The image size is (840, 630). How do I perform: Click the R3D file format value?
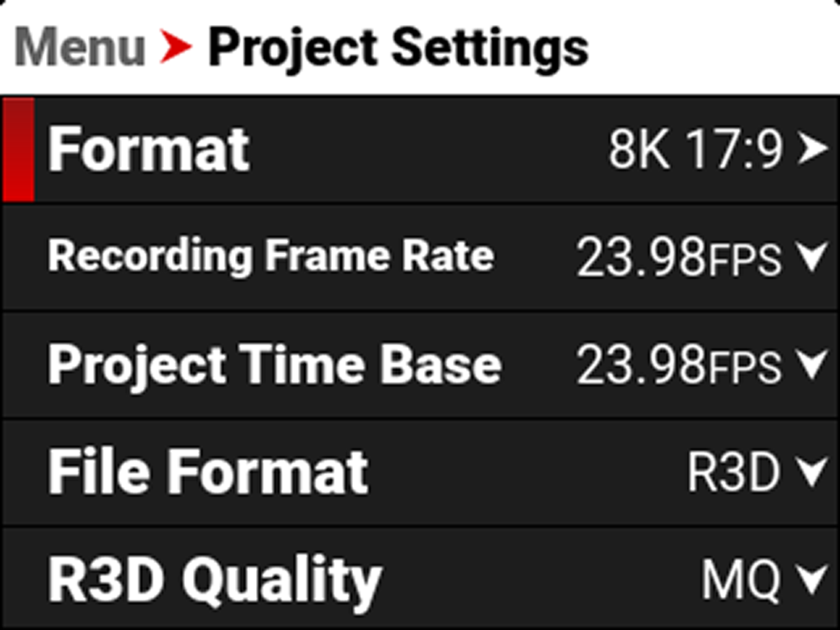click(x=733, y=473)
